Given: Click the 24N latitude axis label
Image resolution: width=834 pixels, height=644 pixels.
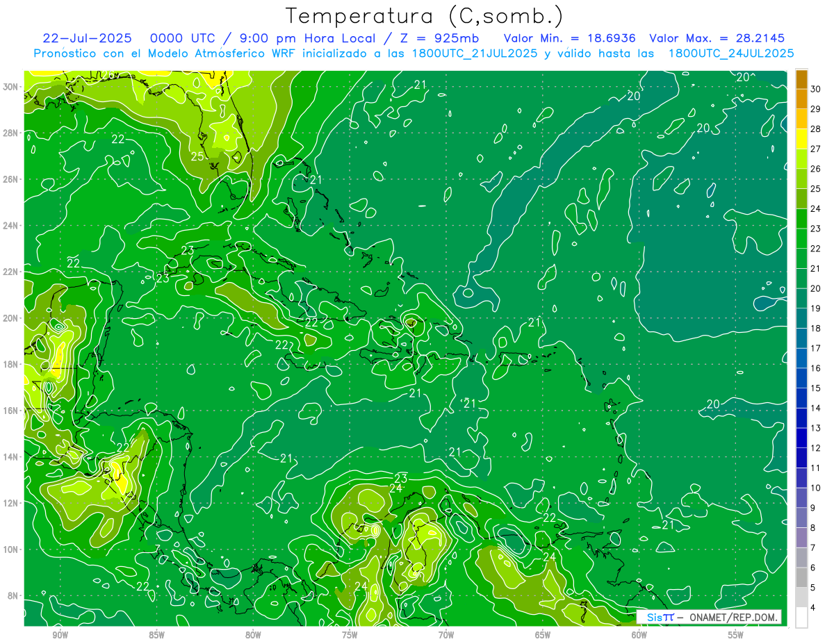Looking at the screenshot, I should pos(10,226).
